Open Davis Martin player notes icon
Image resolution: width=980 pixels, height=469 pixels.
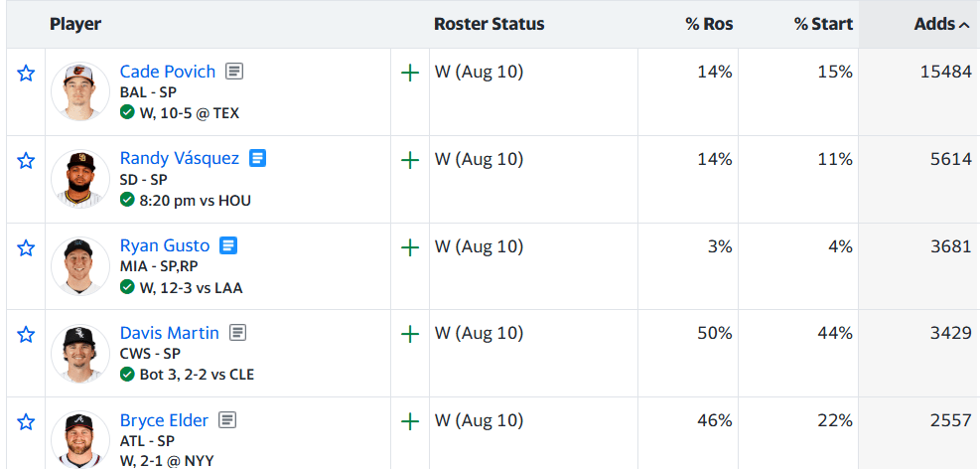point(237,333)
